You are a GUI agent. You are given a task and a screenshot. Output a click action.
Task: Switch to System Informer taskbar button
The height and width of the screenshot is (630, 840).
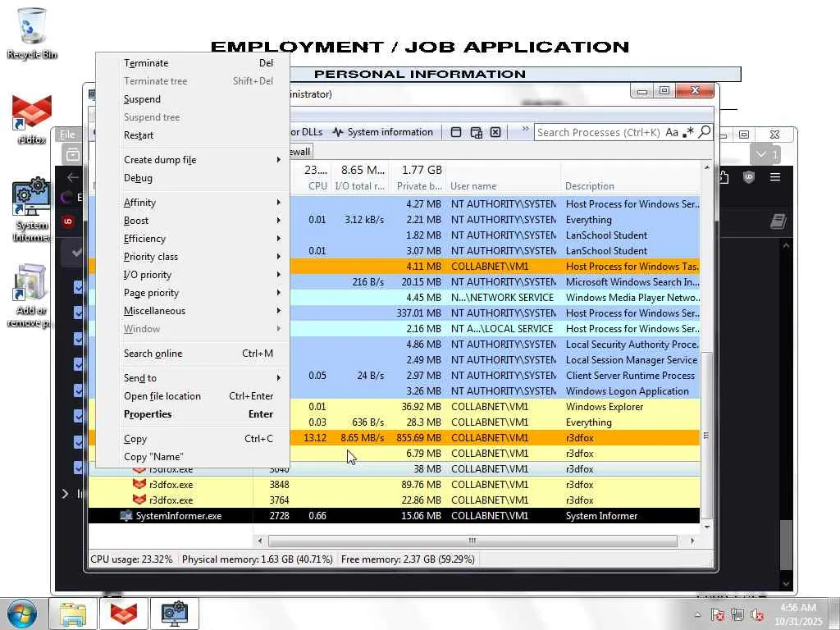[175, 614]
